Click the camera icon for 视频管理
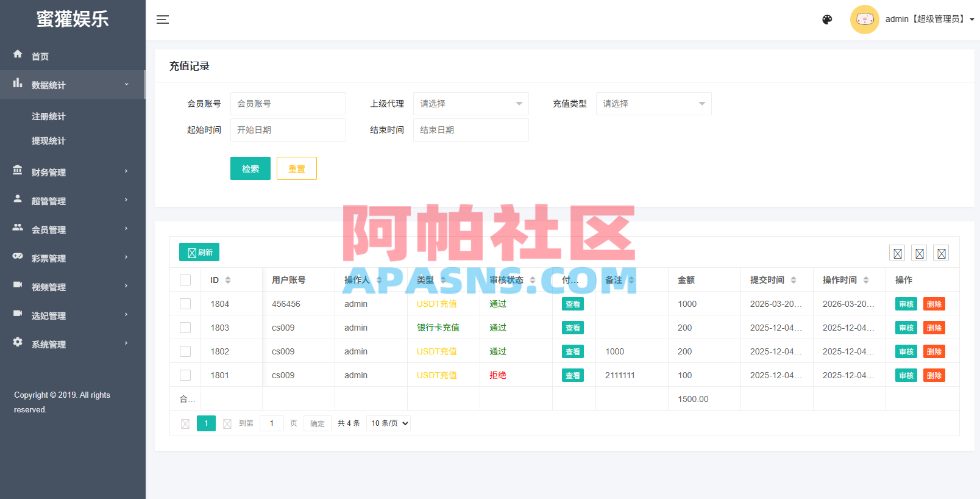980x499 pixels. tap(18, 285)
